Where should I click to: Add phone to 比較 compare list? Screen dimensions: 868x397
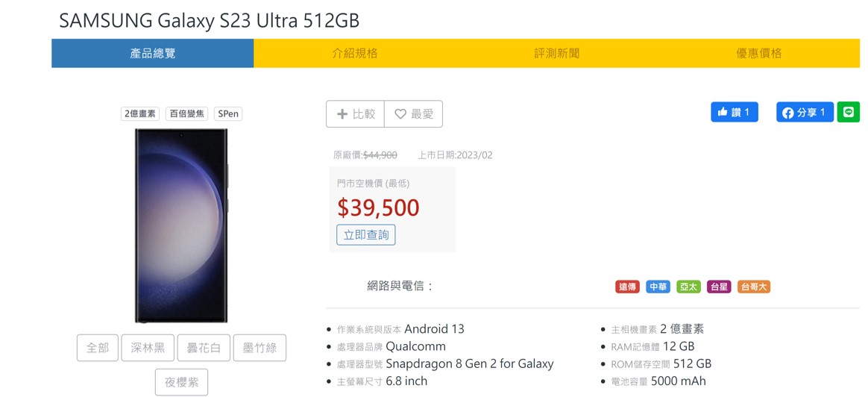(x=356, y=114)
